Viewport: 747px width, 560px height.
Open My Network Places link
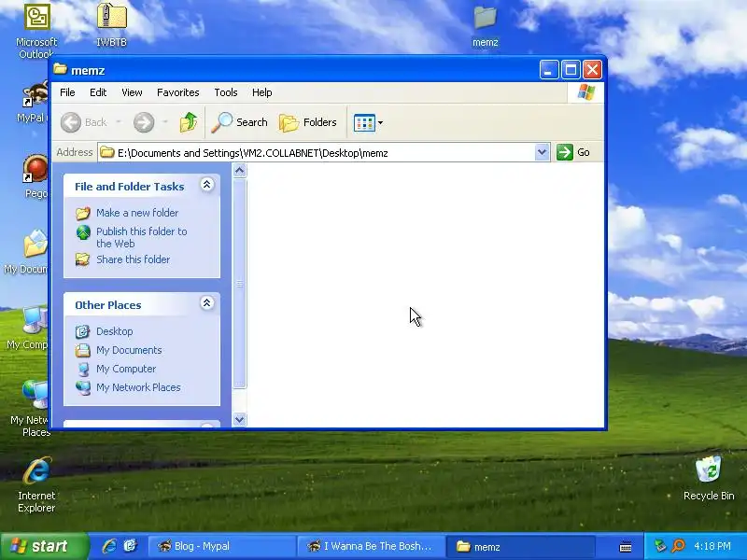[138, 387]
